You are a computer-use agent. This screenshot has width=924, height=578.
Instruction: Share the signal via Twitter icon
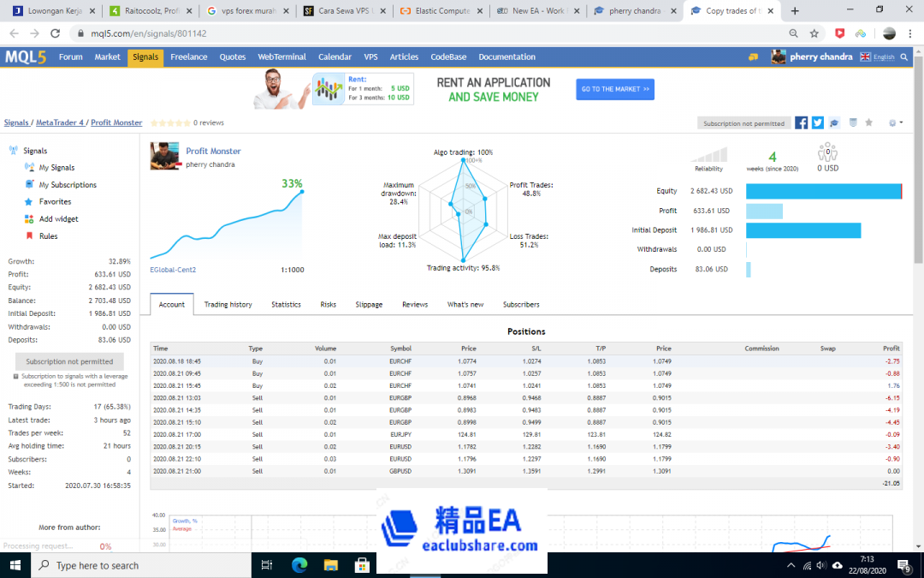tap(818, 123)
